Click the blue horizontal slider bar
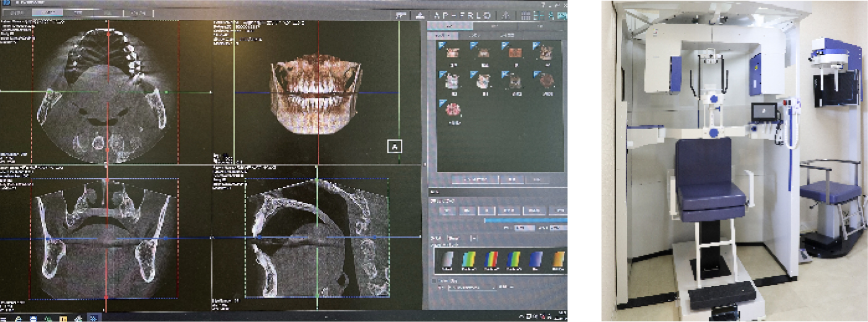 point(525,220)
